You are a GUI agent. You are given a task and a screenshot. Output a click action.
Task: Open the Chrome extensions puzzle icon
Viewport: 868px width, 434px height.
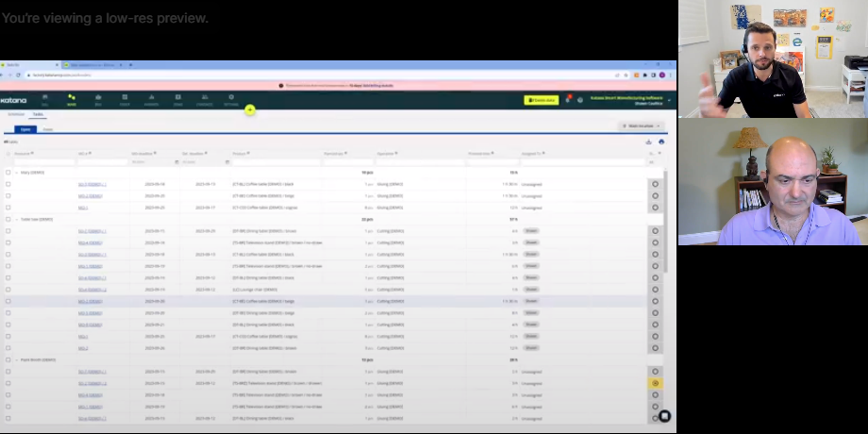[x=645, y=75]
